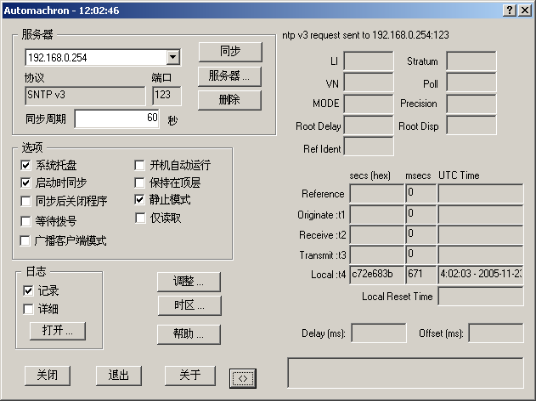Open the 时区... time zone button

tap(189, 305)
